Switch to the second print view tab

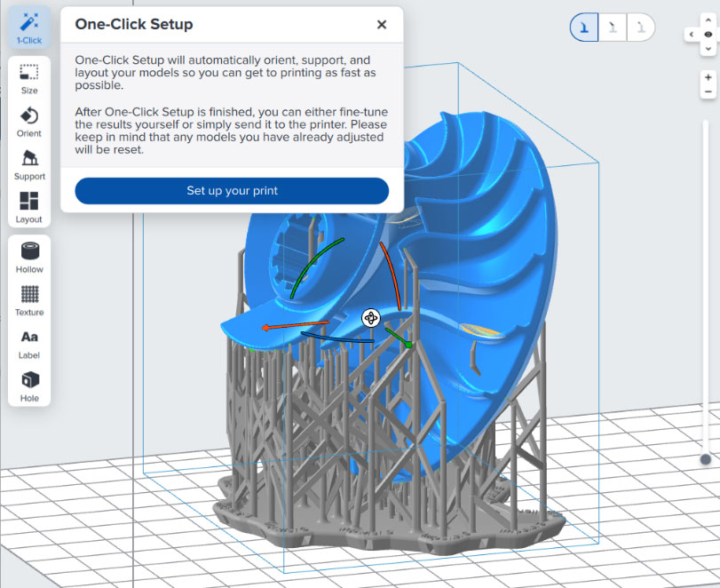tap(612, 27)
